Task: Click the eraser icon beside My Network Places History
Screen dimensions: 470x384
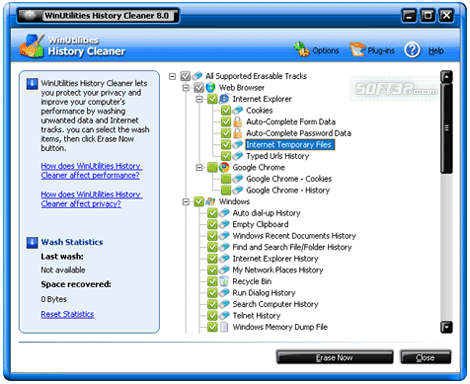Action: click(224, 270)
